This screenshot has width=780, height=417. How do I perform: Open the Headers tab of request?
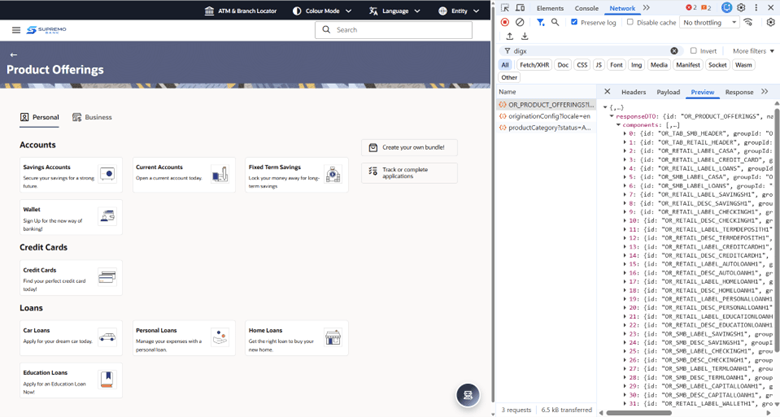pos(633,92)
